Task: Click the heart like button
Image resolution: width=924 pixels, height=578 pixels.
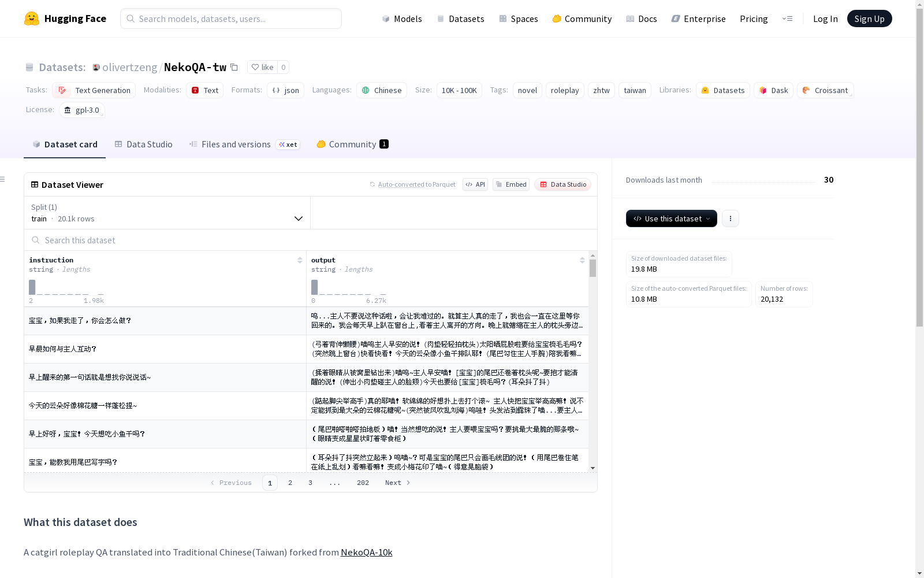Action: 262,67
